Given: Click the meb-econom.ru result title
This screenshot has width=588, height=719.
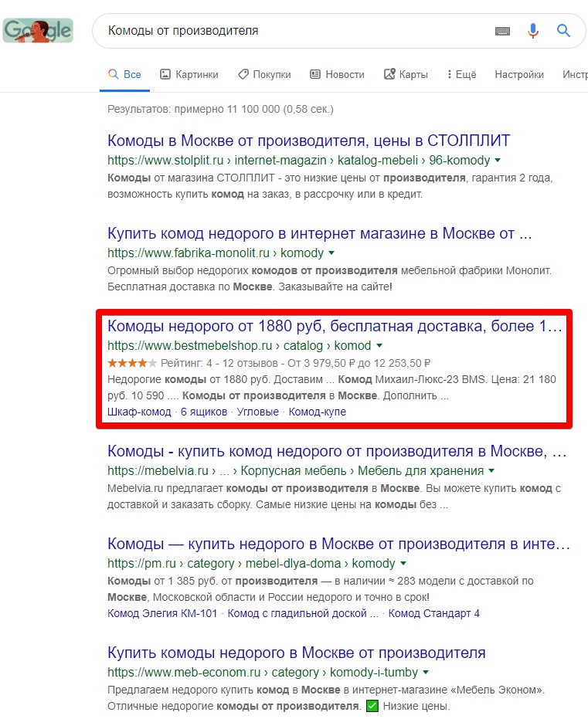Looking at the screenshot, I should pyautogui.click(x=296, y=653).
